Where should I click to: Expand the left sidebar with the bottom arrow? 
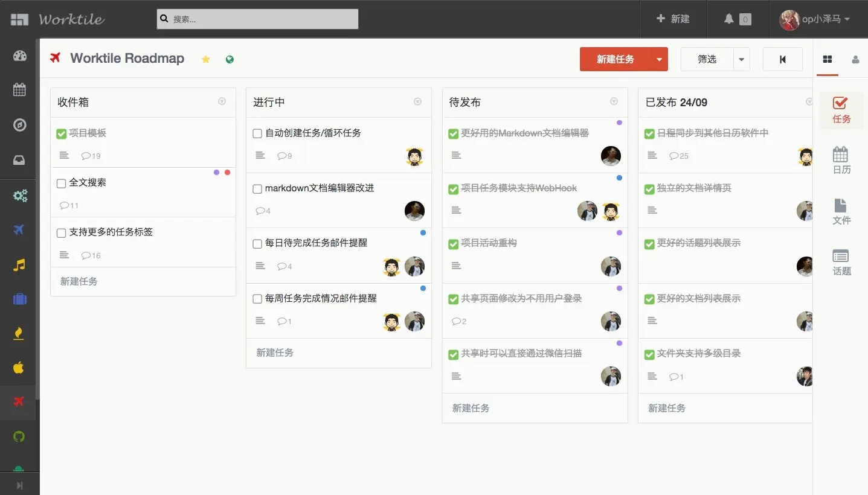pos(19,485)
